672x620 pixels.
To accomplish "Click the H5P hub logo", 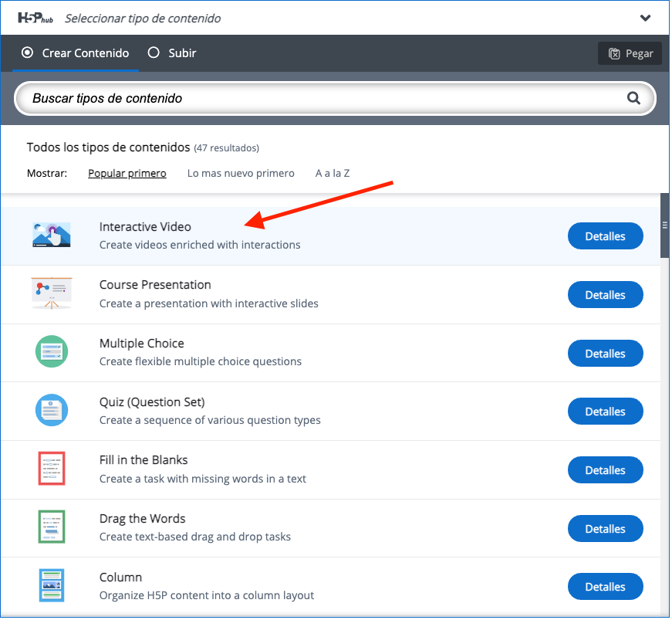I will click(35, 18).
